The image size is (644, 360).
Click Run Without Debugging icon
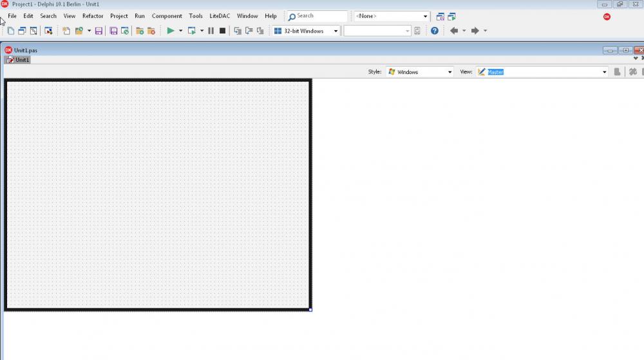191,31
